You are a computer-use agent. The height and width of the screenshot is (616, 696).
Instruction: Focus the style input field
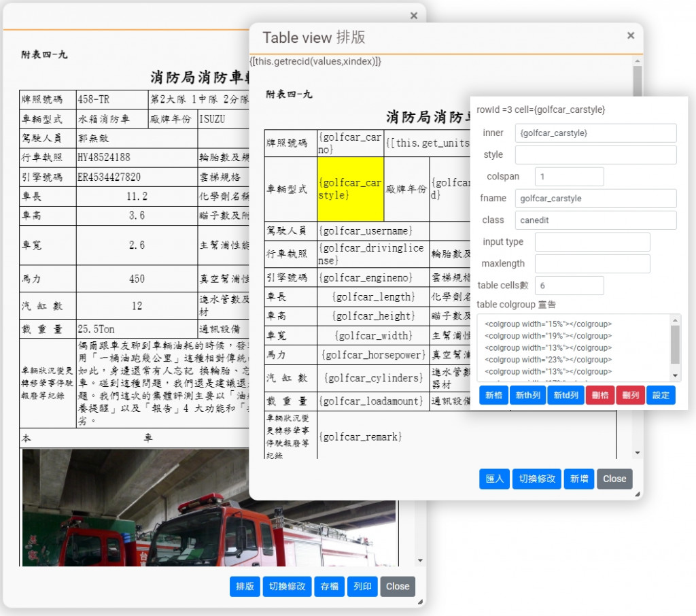(x=595, y=155)
